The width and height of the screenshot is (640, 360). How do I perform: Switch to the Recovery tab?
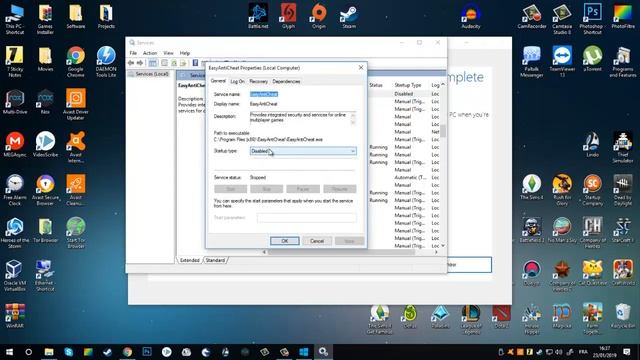[258, 82]
